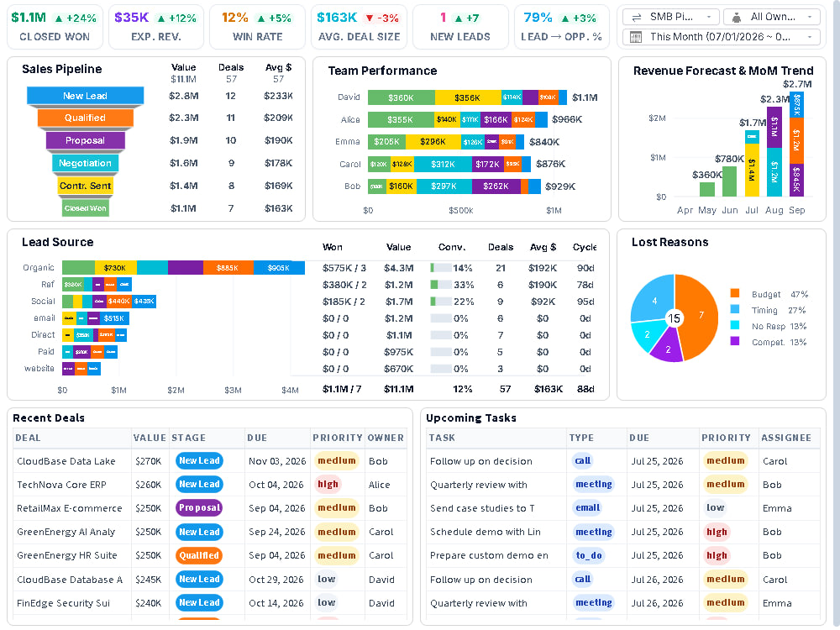Click the up arrow next to +24%
The height and width of the screenshot is (630, 840).
point(59,18)
